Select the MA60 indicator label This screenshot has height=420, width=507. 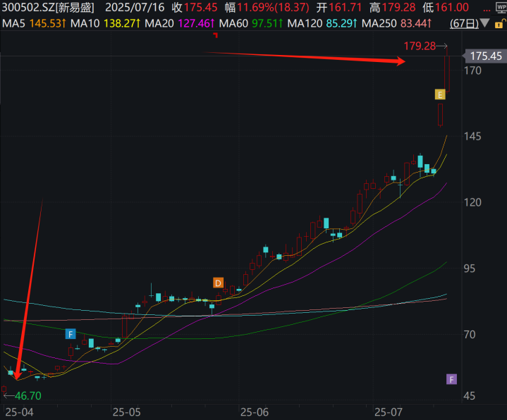(234, 23)
